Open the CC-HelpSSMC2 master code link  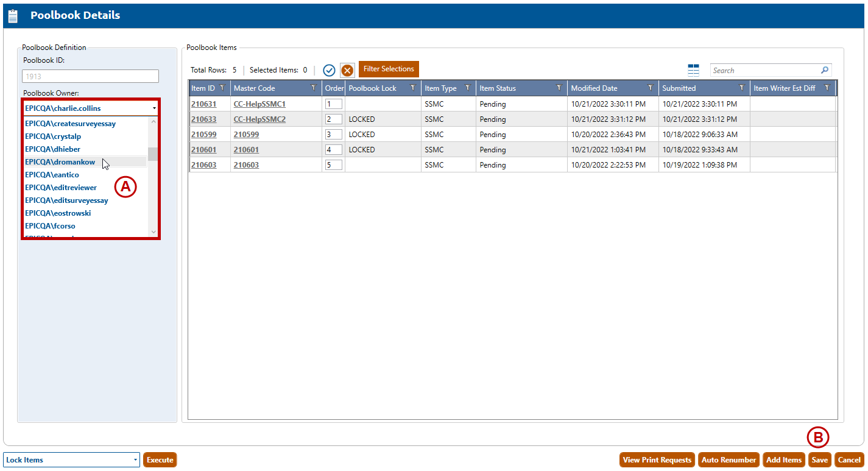click(259, 119)
